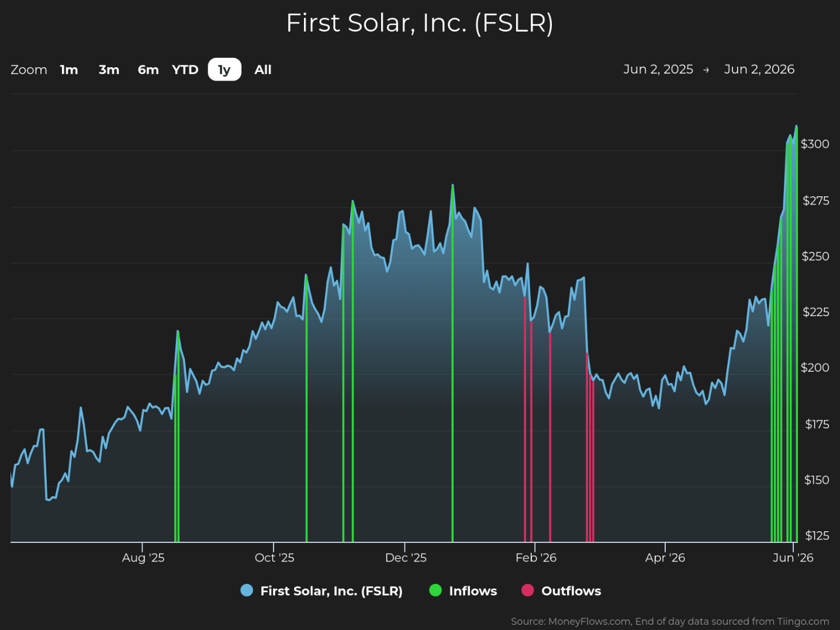Click the Feb '26 x-axis label
Viewport: 840px width, 630px height.
pyautogui.click(x=536, y=558)
